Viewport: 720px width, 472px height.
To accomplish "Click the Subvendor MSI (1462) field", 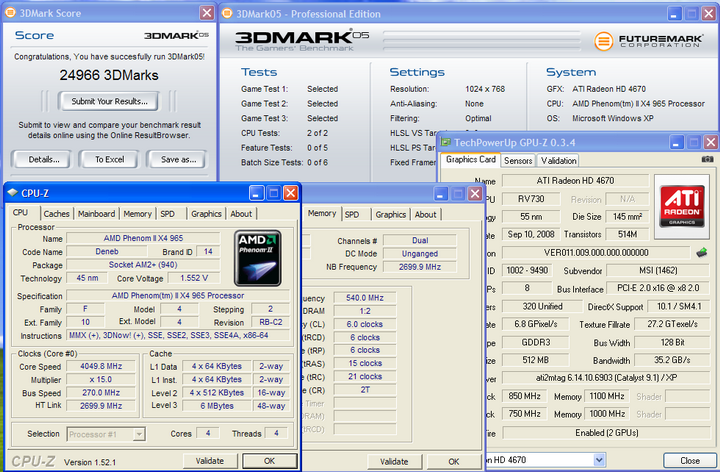I will pos(658,270).
